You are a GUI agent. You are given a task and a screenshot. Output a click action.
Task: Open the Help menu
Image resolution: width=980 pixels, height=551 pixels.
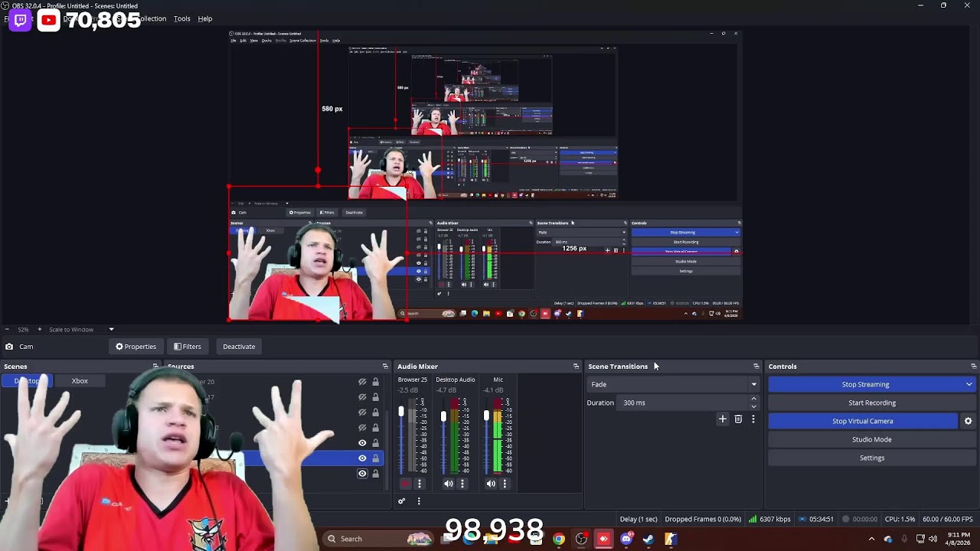(x=205, y=18)
